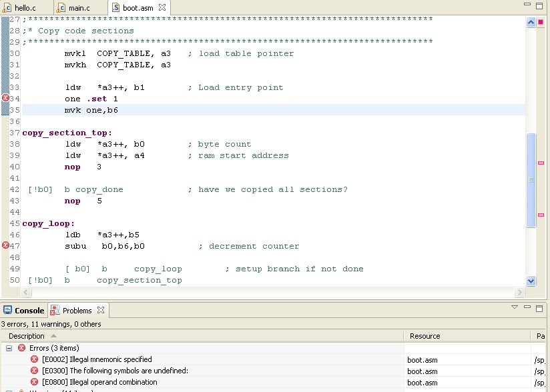
Task: Click the boot.asm tab S file icon
Action: (115, 8)
